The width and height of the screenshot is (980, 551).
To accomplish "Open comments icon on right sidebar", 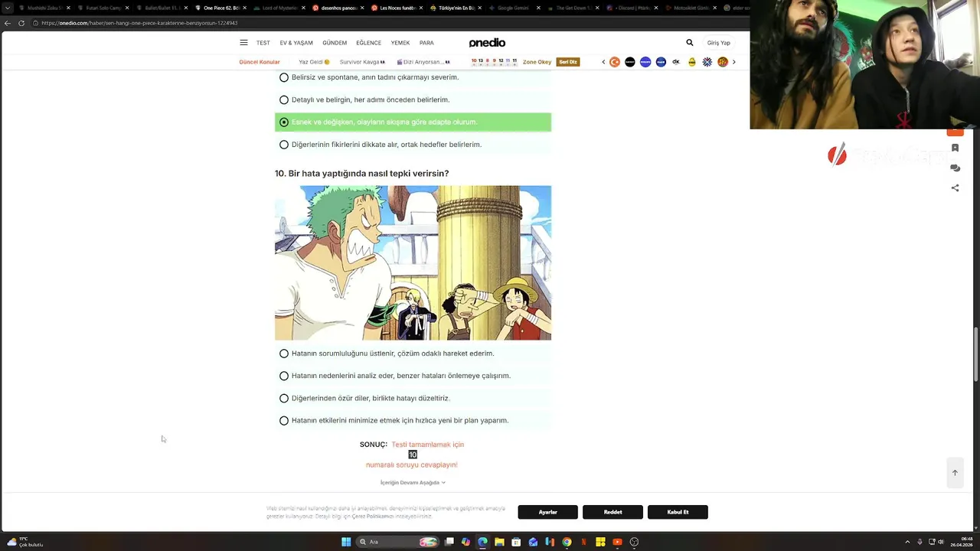I will coord(955,168).
